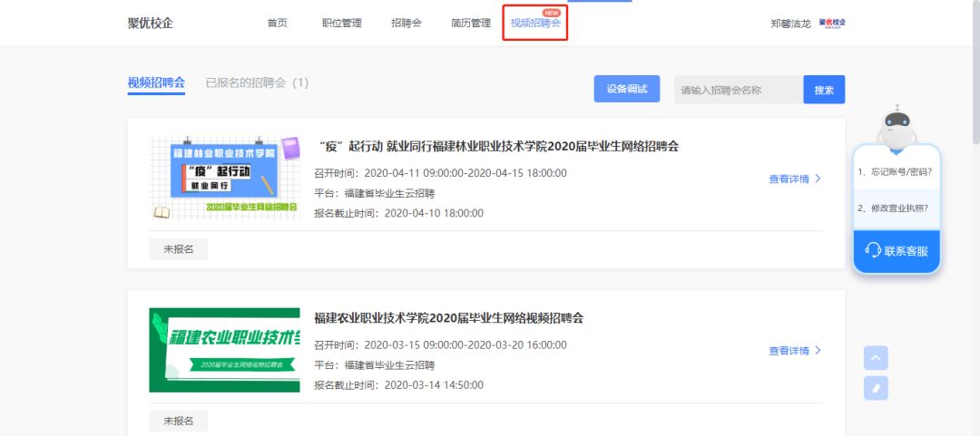Select the 视频招聘会 list tab

156,82
